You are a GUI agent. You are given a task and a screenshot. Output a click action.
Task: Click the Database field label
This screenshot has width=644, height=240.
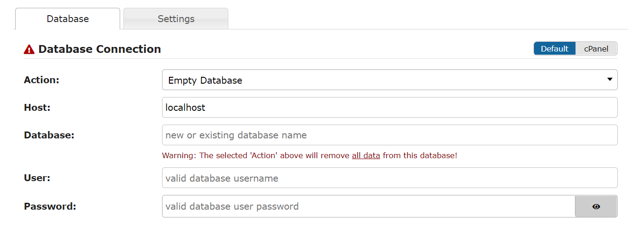pyautogui.click(x=49, y=135)
